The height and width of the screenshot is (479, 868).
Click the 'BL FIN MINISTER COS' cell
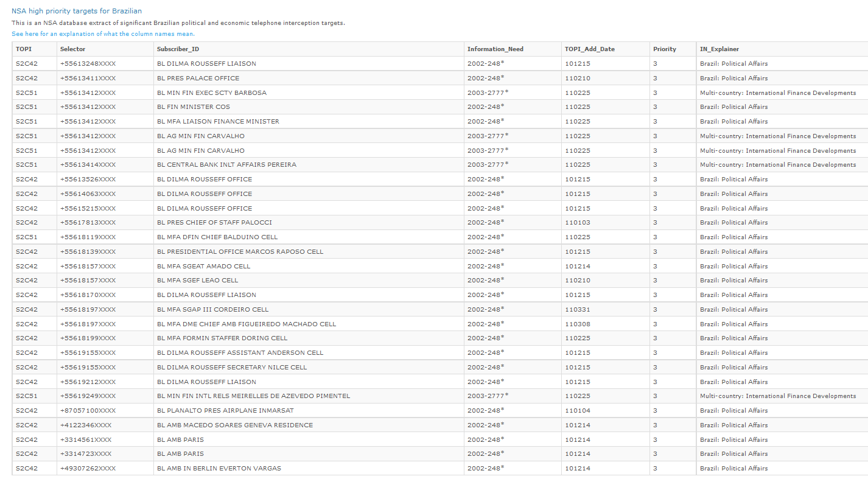point(308,107)
